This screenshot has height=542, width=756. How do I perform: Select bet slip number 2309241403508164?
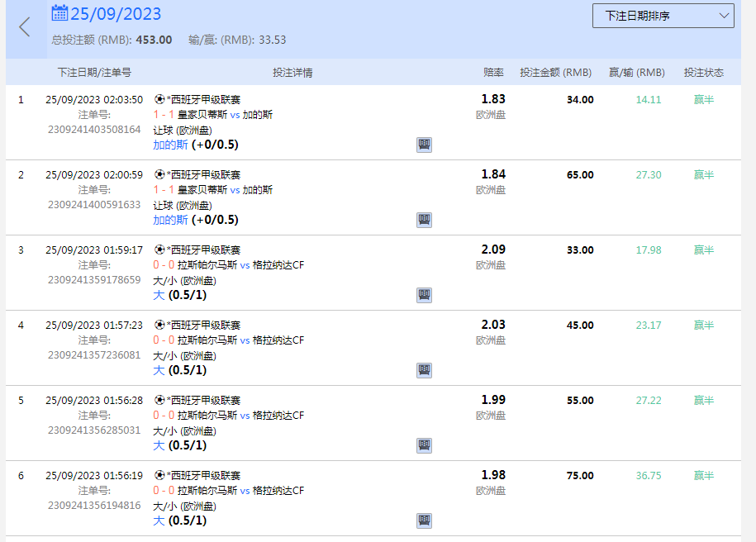click(x=94, y=130)
